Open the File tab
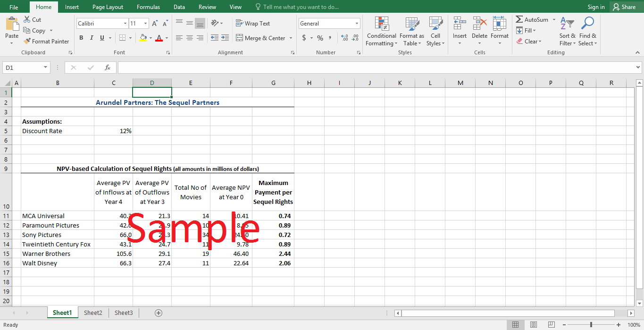 (14, 7)
